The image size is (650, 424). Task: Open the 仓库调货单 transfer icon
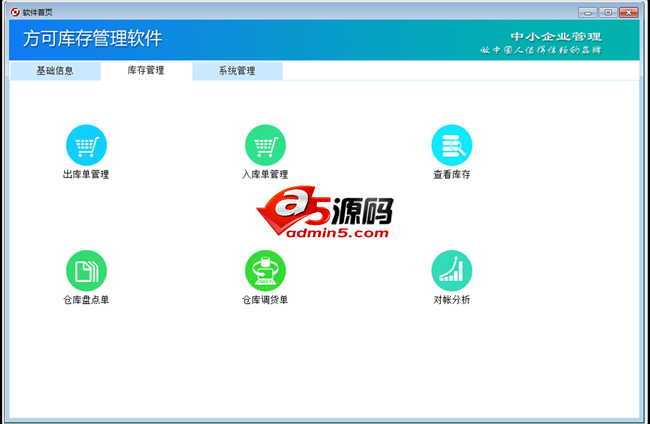pos(265,271)
